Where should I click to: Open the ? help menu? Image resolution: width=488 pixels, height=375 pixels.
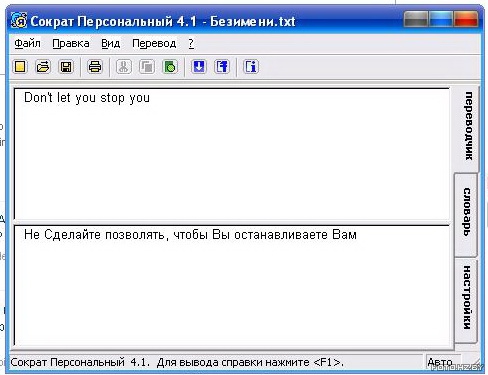click(191, 43)
